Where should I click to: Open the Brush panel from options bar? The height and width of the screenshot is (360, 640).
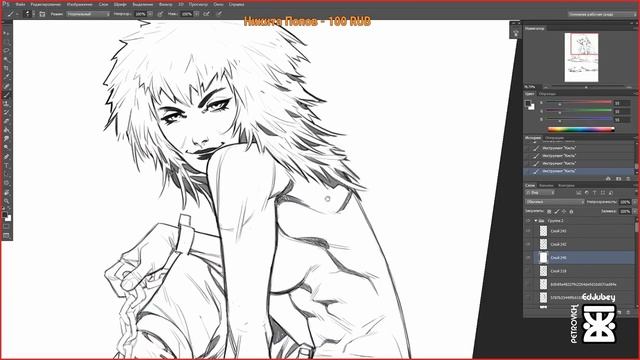pos(42,14)
